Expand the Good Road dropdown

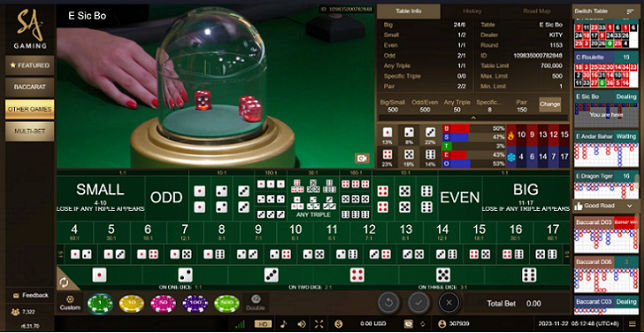[x=630, y=205]
